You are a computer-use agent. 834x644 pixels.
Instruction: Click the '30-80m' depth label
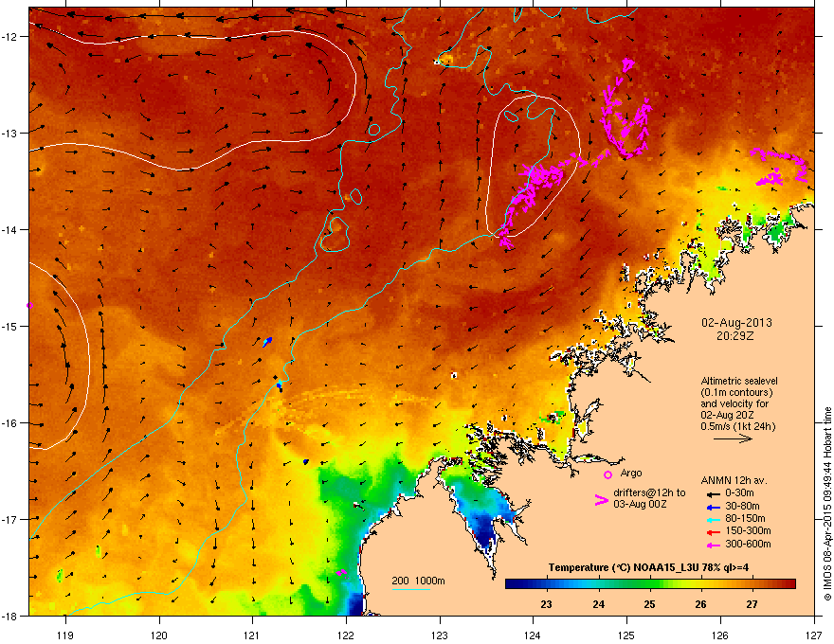(742, 507)
